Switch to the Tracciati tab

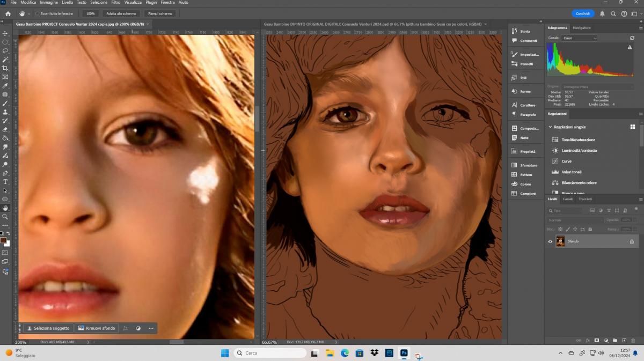(x=585, y=199)
